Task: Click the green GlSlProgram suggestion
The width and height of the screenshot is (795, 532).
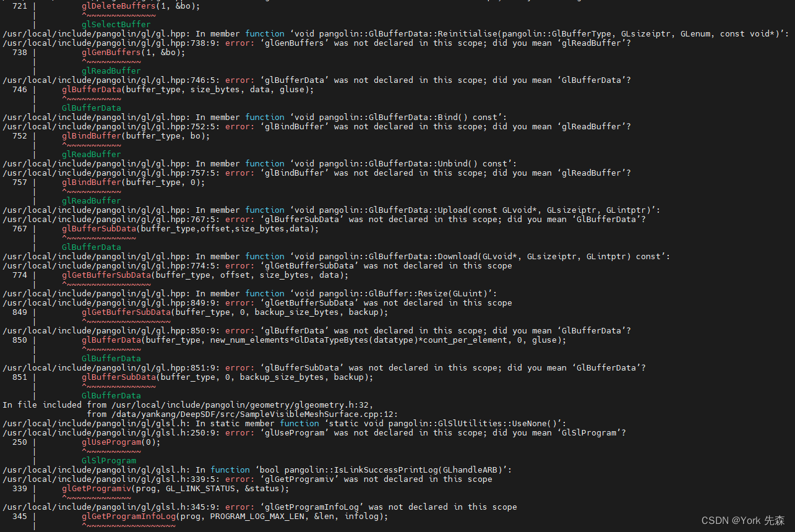Action: coord(108,460)
